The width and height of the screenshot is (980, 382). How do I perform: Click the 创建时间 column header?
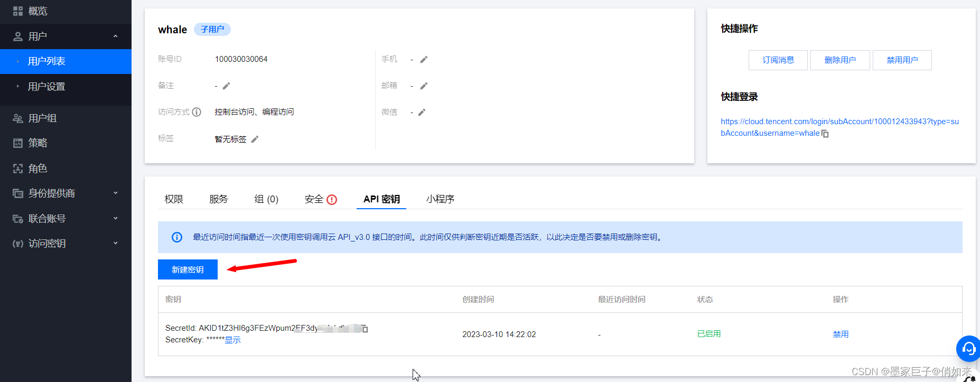[478, 300]
